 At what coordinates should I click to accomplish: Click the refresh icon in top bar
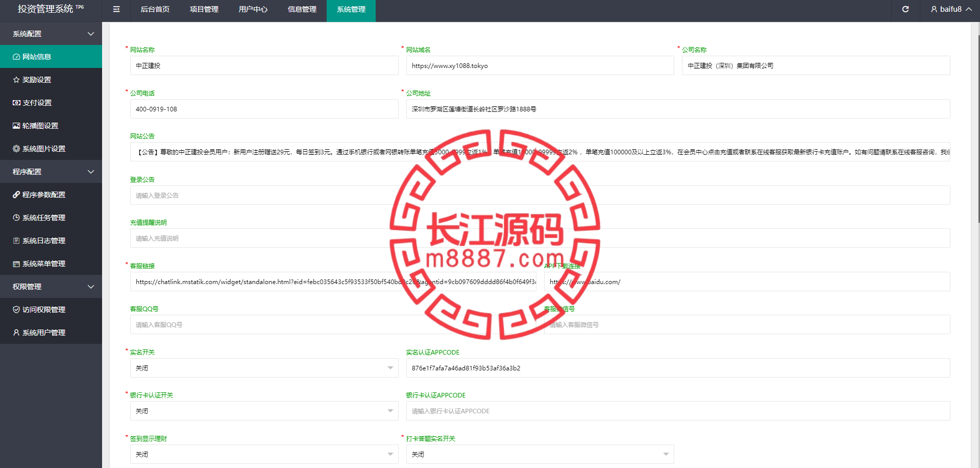[x=905, y=9]
